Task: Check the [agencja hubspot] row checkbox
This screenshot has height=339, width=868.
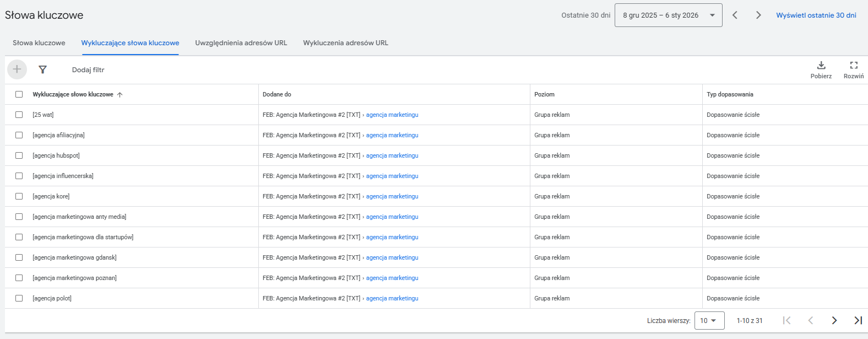Action: click(19, 155)
